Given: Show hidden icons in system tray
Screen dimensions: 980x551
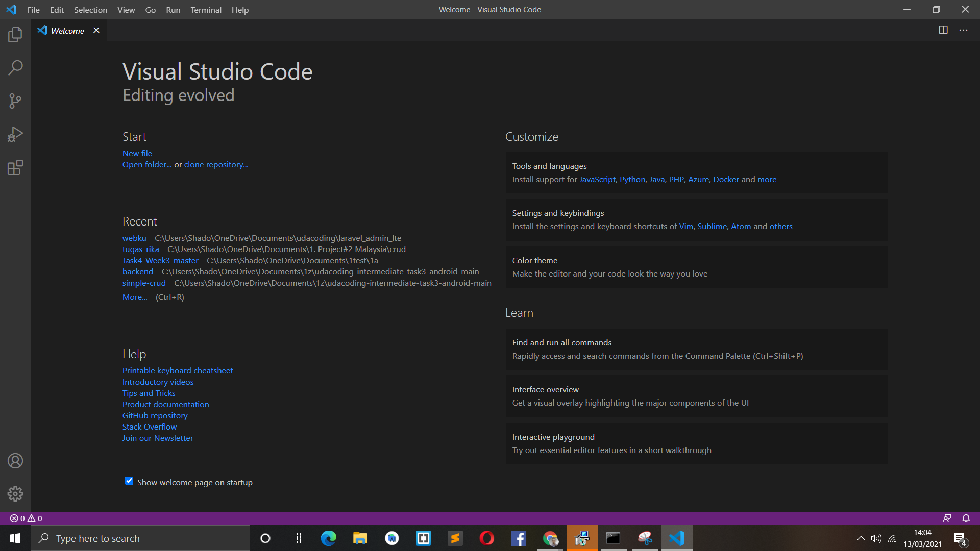Looking at the screenshot, I should pos(861,538).
